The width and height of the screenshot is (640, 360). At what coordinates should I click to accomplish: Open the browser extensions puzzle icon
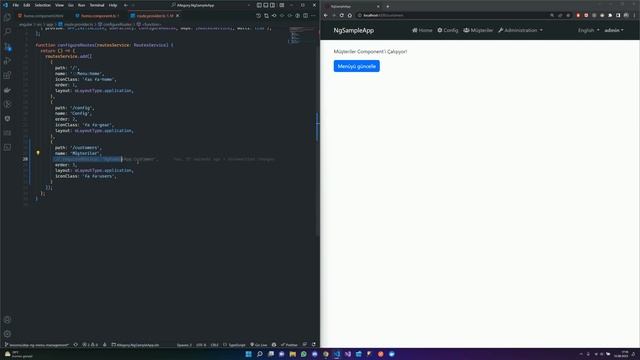click(x=610, y=16)
